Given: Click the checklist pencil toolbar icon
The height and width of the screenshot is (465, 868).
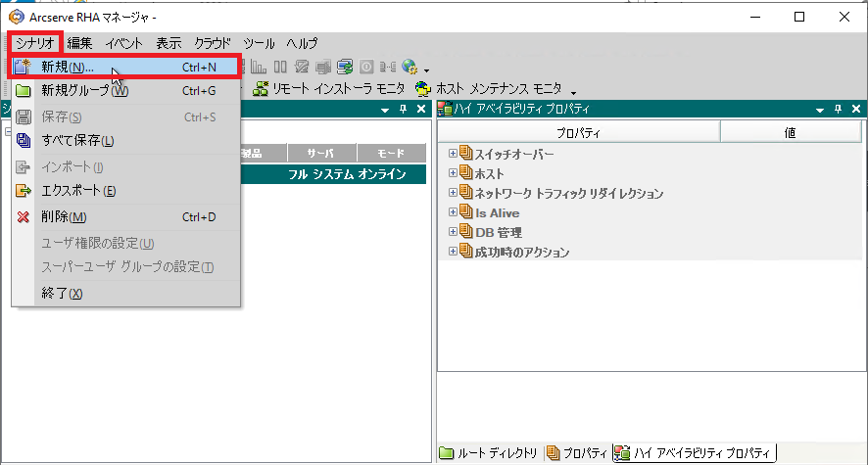Looking at the screenshot, I should (x=302, y=67).
